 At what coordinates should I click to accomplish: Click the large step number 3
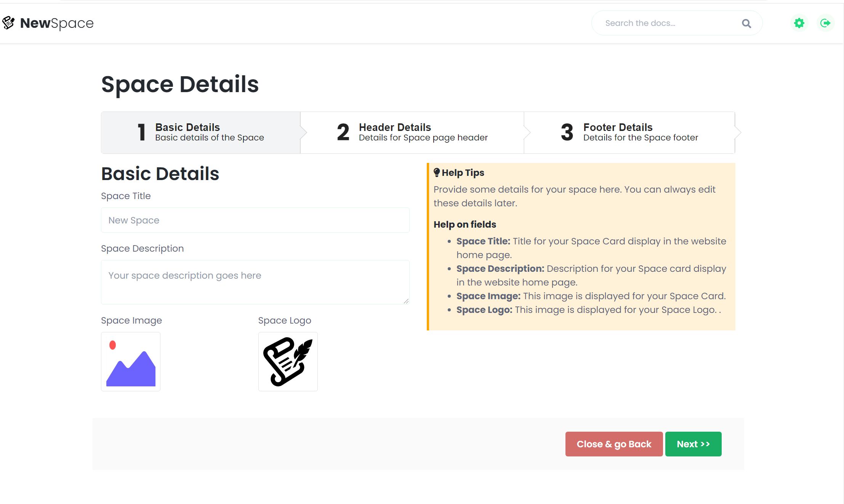click(567, 132)
